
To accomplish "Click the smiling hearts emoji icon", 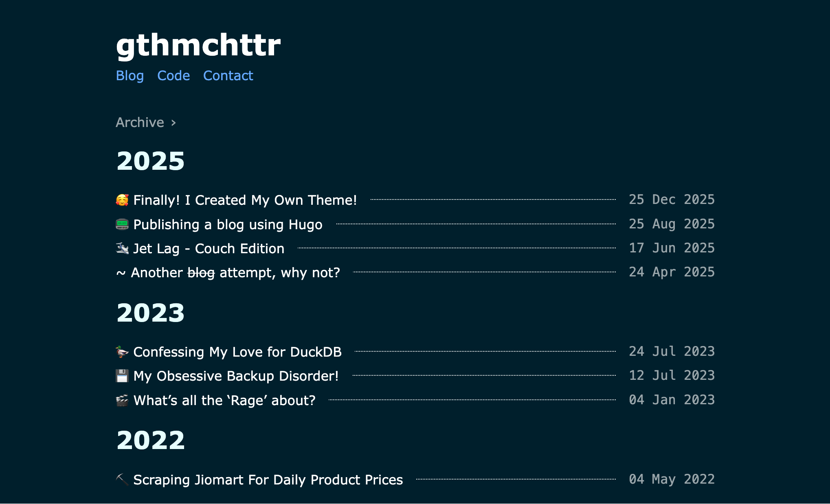I will pos(122,200).
